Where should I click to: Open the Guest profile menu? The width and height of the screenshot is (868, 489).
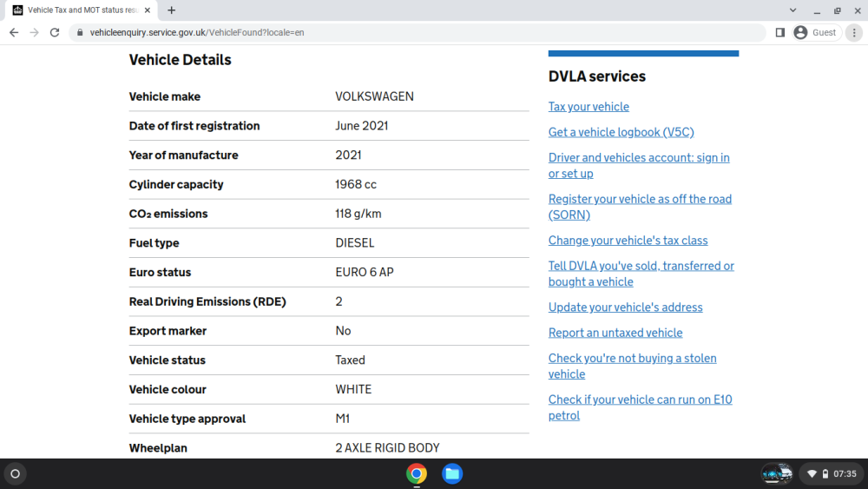[x=815, y=33]
